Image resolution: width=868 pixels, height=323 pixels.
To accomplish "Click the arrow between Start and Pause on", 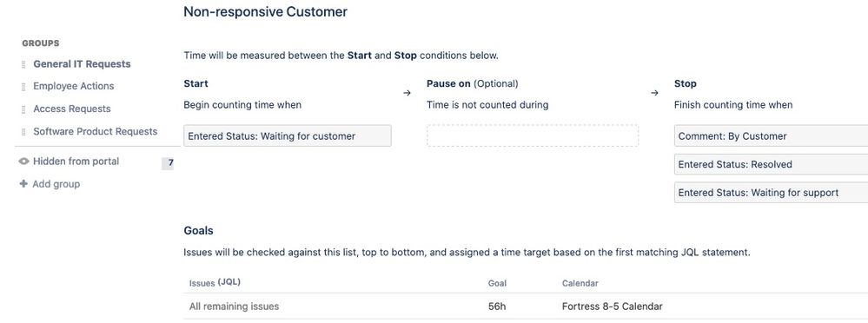I will click(x=407, y=93).
